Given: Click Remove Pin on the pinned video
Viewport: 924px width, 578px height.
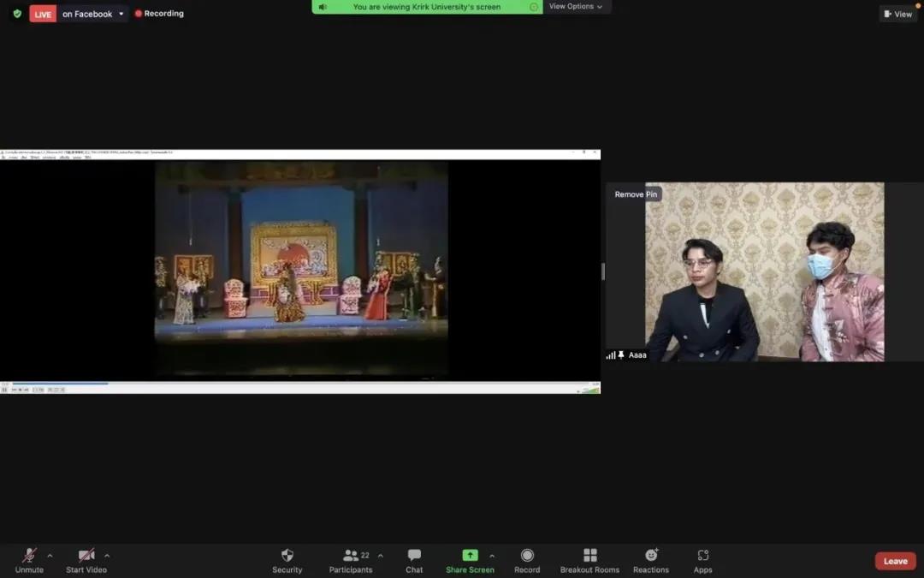Looking at the screenshot, I should [x=635, y=194].
